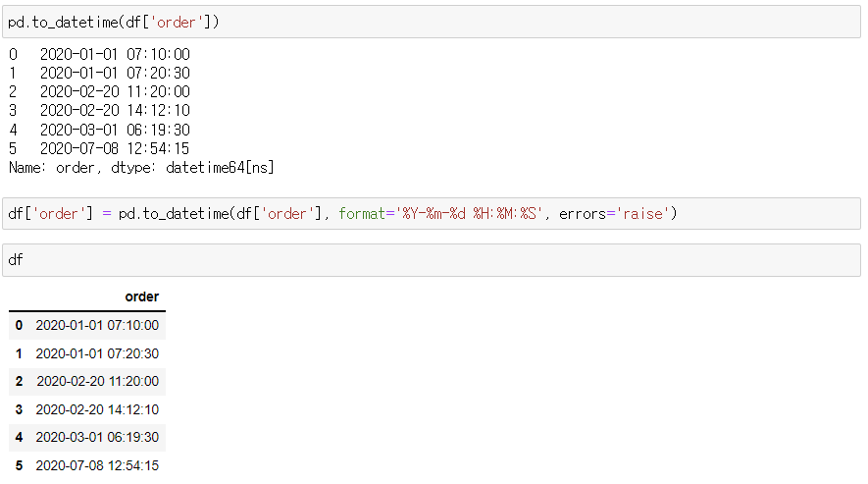
Task: Click the format='%Y-%m-%d %H:%M:%S' argument in the code
Action: point(440,213)
